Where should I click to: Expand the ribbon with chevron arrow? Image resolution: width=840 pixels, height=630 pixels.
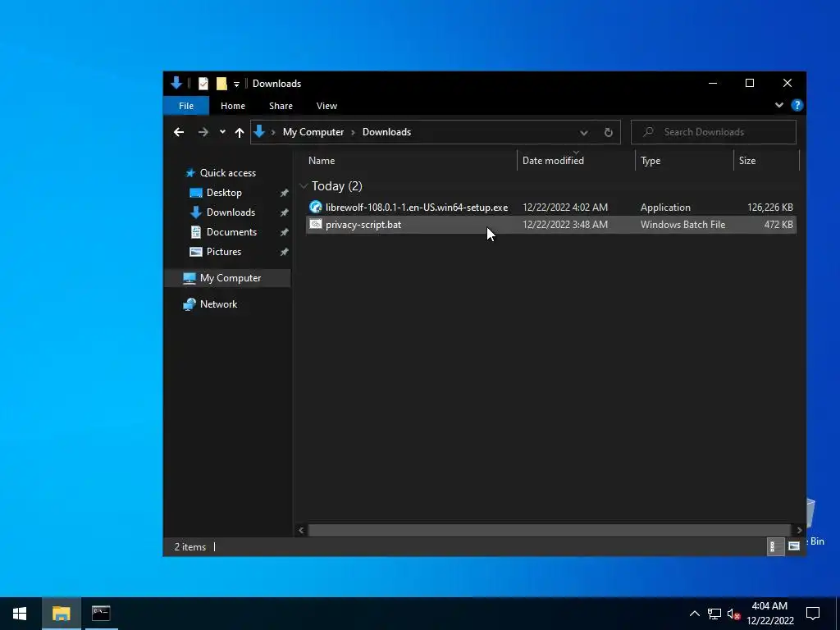[x=779, y=105]
